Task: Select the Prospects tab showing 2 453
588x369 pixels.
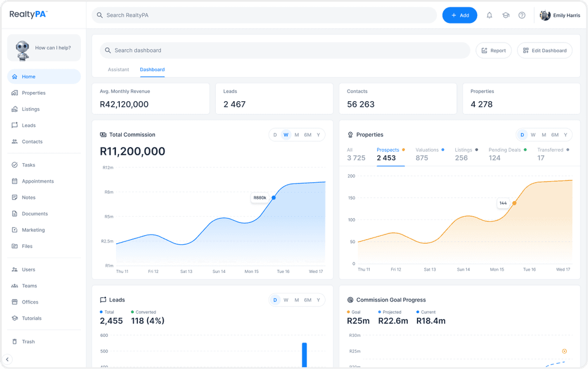Action: click(x=390, y=154)
